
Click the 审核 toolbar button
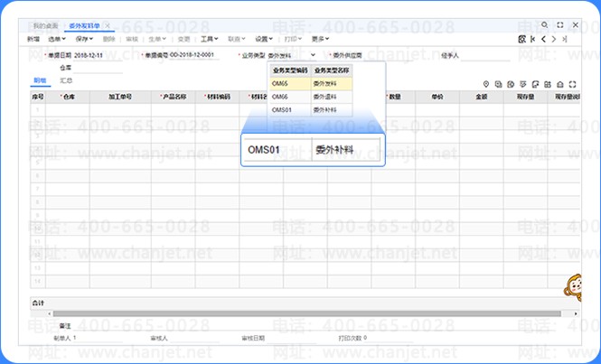(132, 39)
